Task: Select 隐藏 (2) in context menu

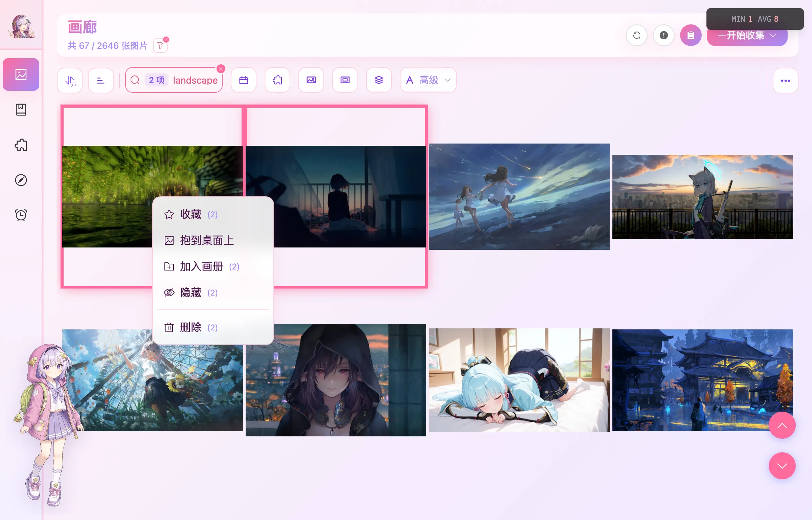Action: 213,292
